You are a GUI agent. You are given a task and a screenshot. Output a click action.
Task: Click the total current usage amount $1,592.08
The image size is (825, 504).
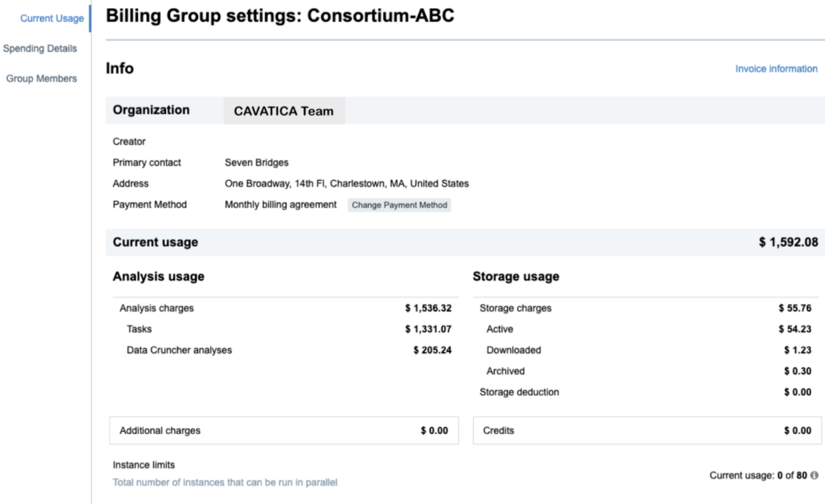click(788, 243)
